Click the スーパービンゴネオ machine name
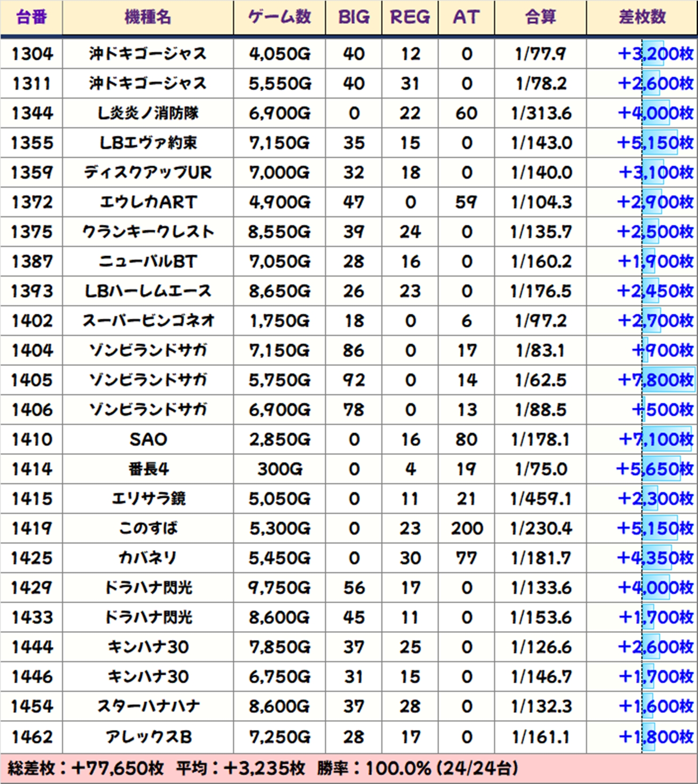The width and height of the screenshot is (698, 784). [148, 321]
